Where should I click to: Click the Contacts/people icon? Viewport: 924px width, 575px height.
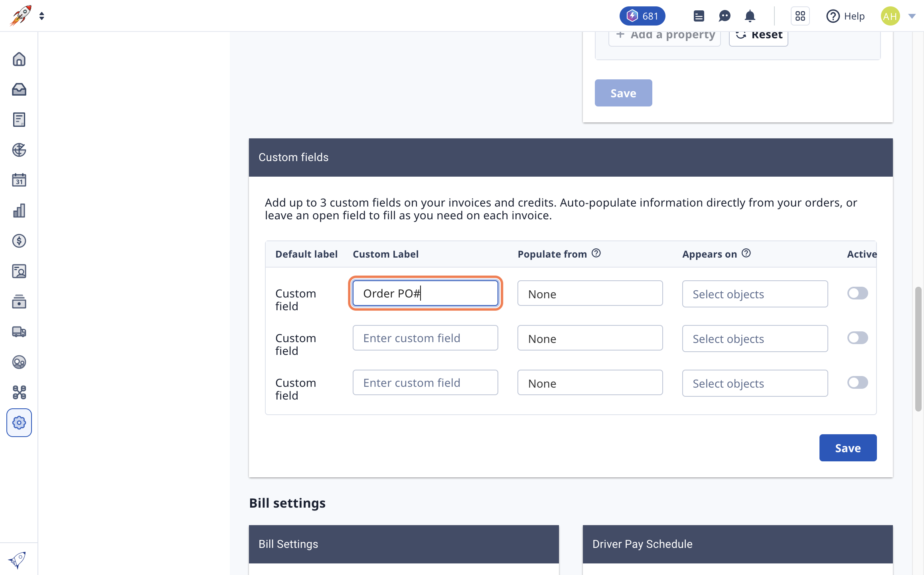coord(19,271)
